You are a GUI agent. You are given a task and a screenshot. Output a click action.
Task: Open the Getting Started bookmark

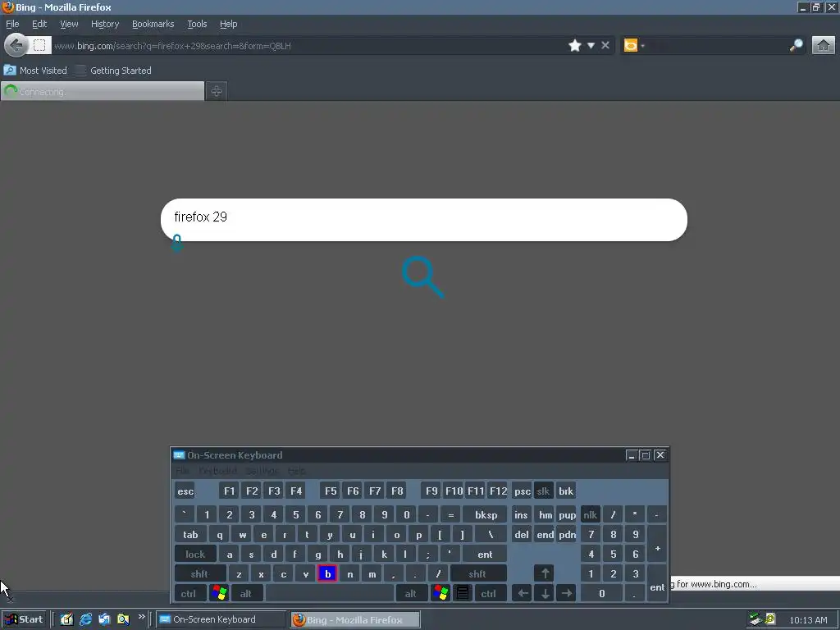pyautogui.click(x=113, y=71)
